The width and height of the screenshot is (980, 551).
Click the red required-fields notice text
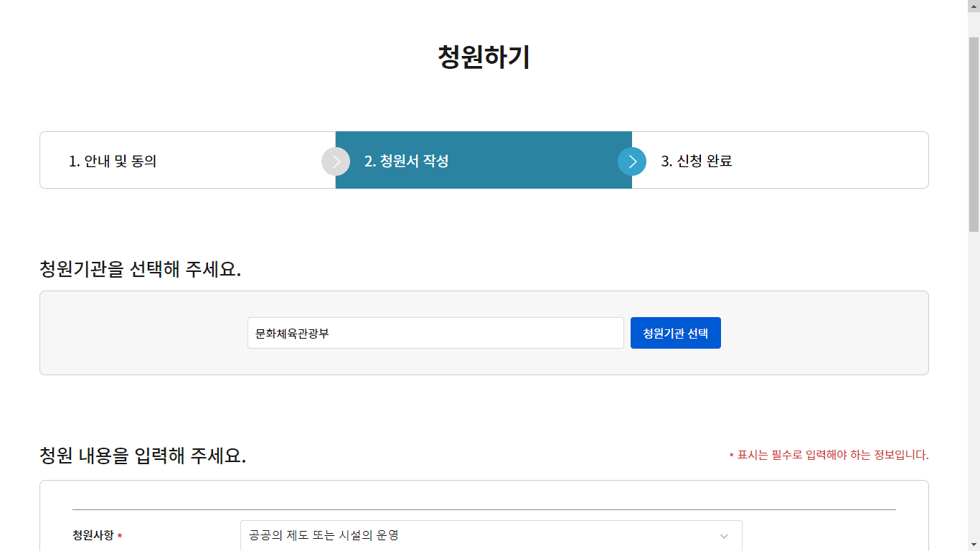pos(829,455)
